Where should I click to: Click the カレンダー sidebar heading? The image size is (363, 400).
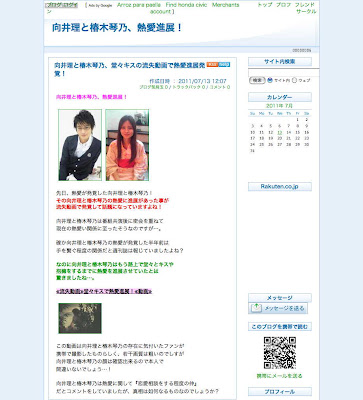point(280,97)
